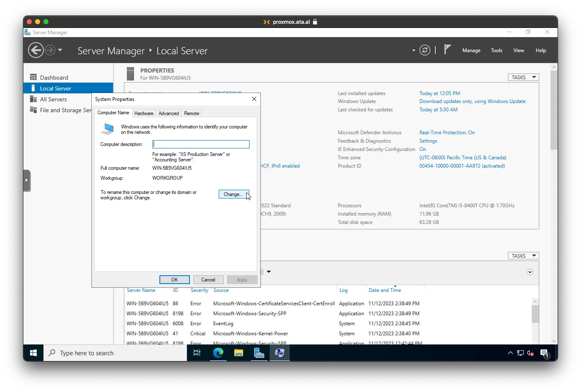Click the taskbar search box
The width and height of the screenshot is (581, 392).
tap(115, 353)
